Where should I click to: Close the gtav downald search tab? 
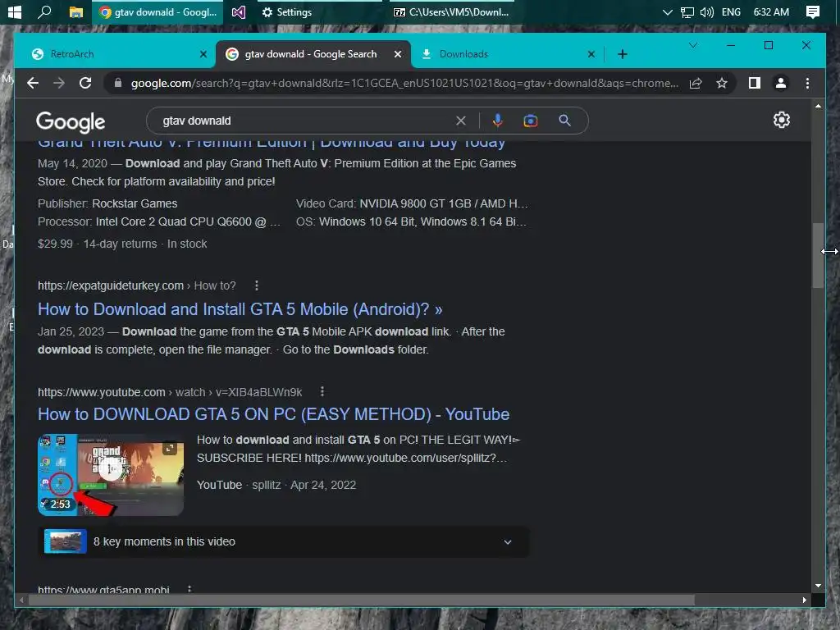pyautogui.click(x=398, y=54)
